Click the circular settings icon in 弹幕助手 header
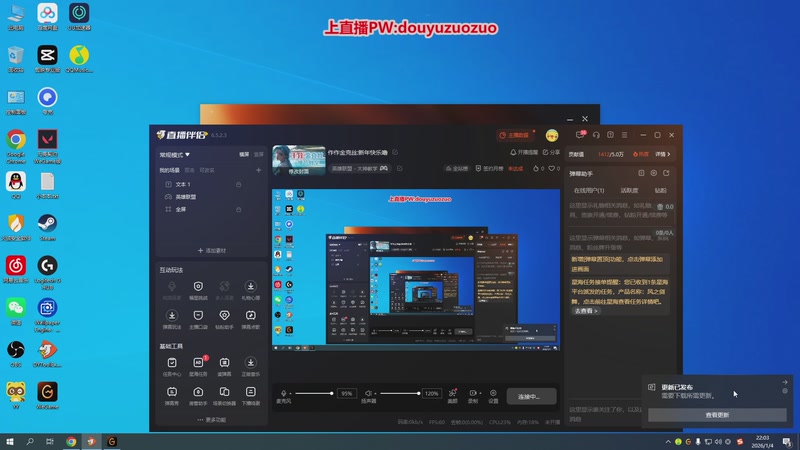This screenshot has width=800, height=450. (654, 173)
